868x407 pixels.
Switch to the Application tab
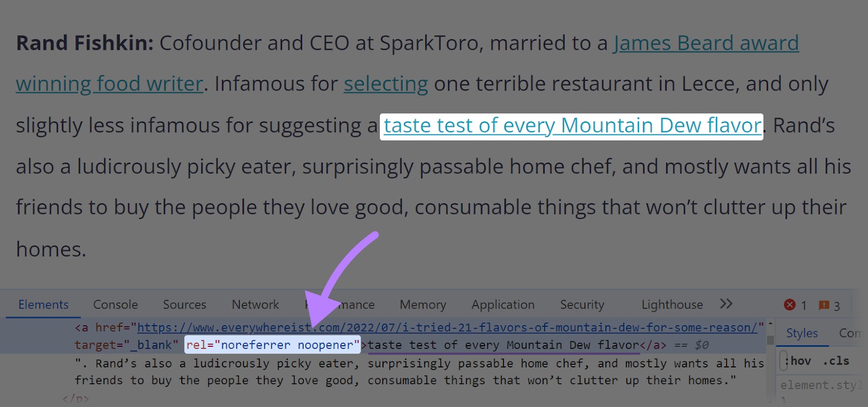point(503,305)
